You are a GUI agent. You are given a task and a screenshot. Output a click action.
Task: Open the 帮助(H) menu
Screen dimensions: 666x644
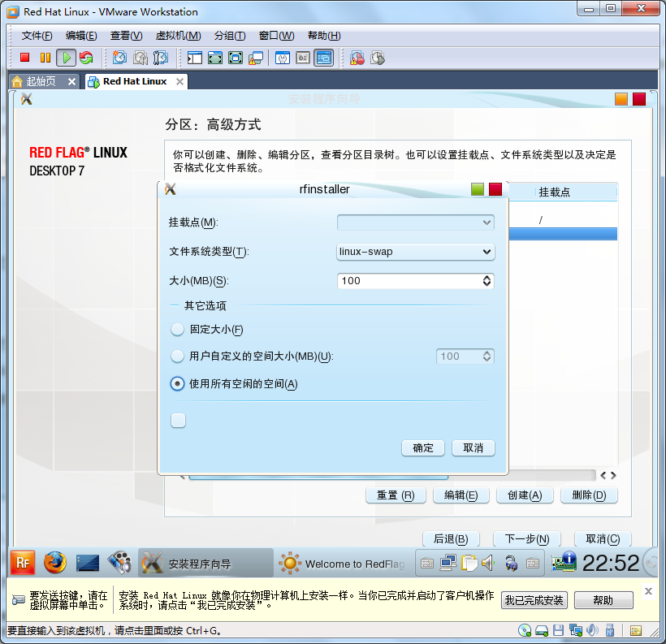(x=324, y=36)
